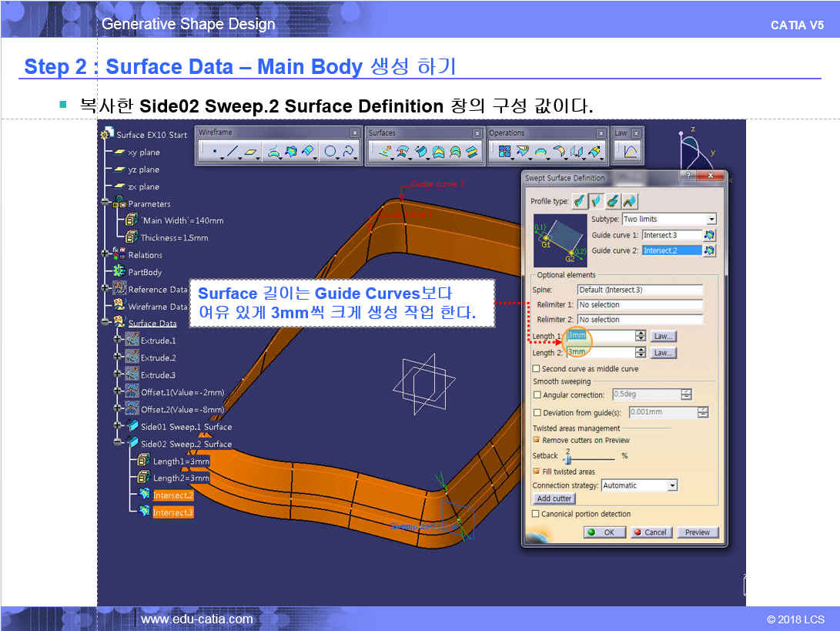Choose the Circle tool in Wireframe toolbar
The width and height of the screenshot is (840, 631).
(x=330, y=152)
